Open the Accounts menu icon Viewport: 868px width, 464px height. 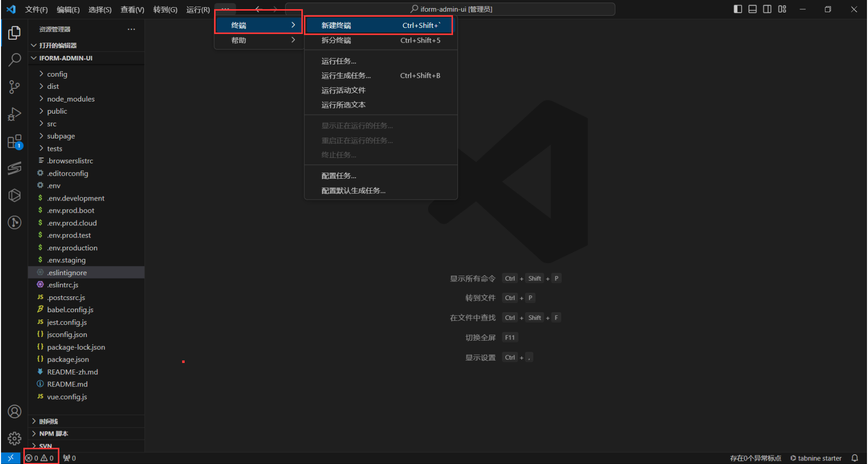(x=15, y=412)
